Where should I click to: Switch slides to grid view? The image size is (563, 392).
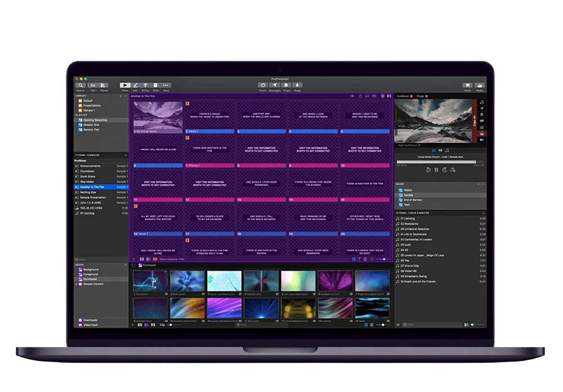[x=354, y=259]
